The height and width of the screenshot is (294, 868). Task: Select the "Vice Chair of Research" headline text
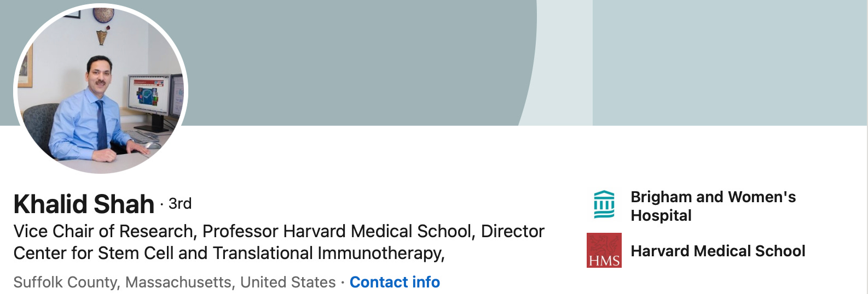tap(103, 231)
